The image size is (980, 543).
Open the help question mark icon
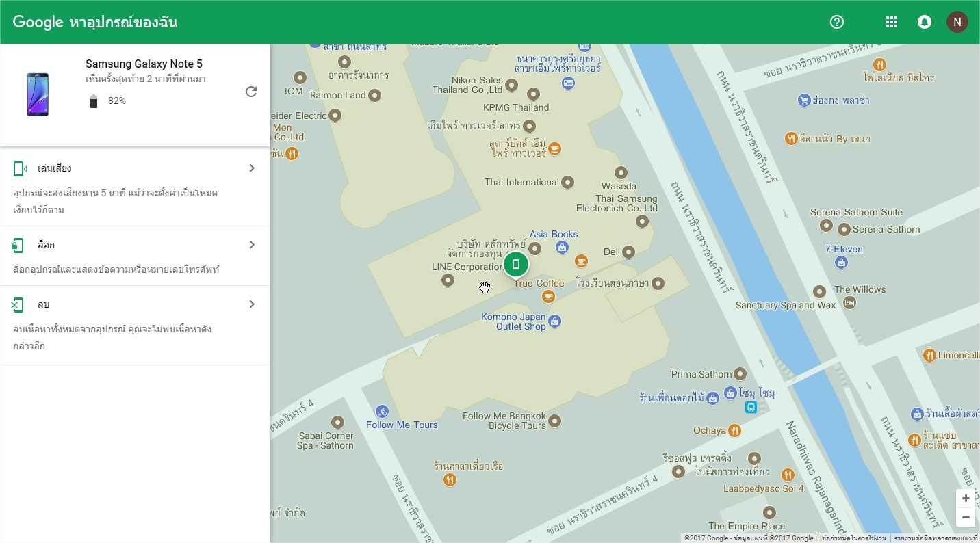click(836, 22)
